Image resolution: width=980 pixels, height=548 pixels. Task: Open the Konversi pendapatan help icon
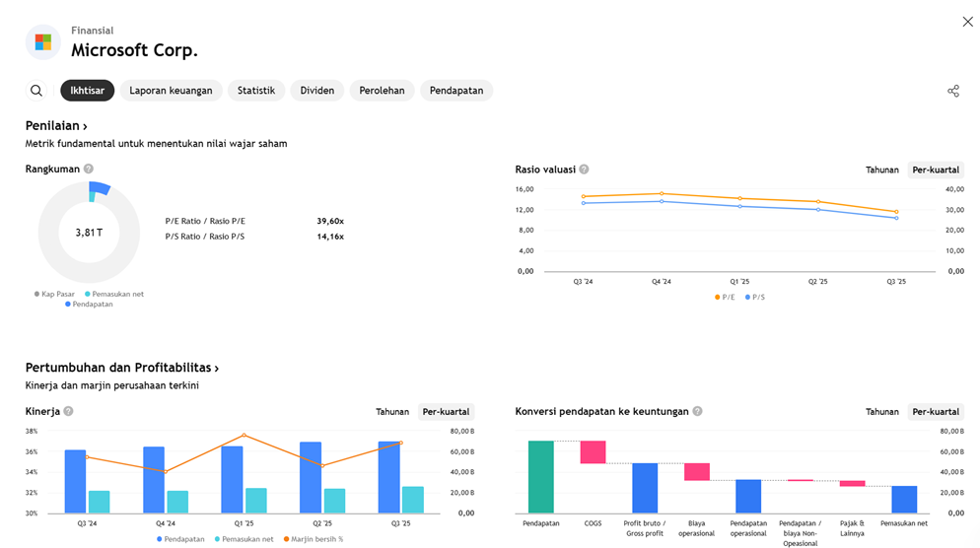[x=697, y=411]
